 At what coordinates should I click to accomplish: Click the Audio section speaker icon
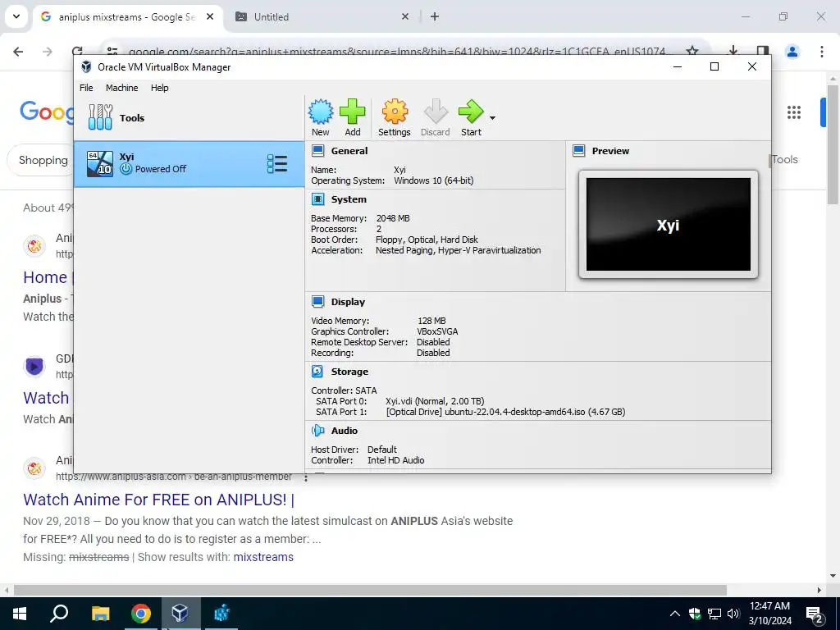(x=317, y=431)
